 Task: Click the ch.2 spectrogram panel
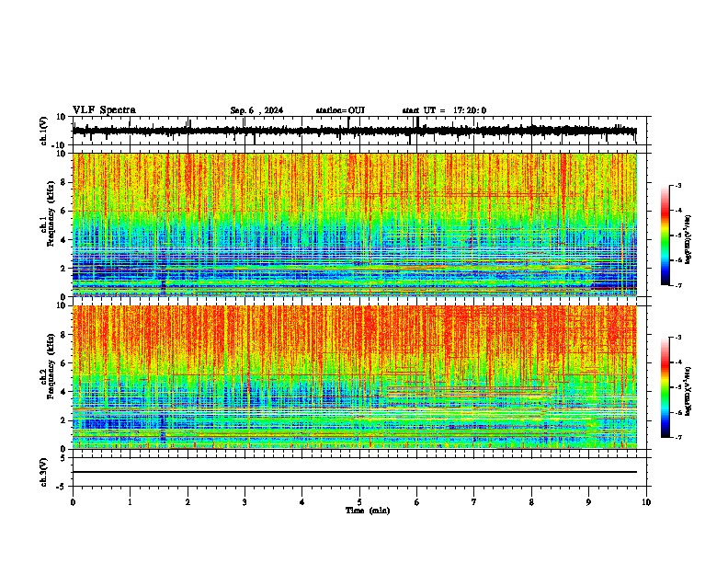point(355,377)
